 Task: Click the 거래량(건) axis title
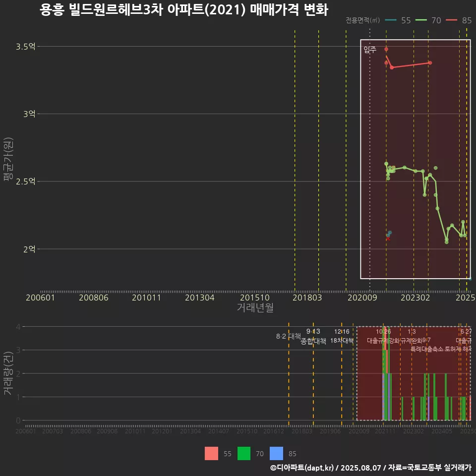point(8,373)
